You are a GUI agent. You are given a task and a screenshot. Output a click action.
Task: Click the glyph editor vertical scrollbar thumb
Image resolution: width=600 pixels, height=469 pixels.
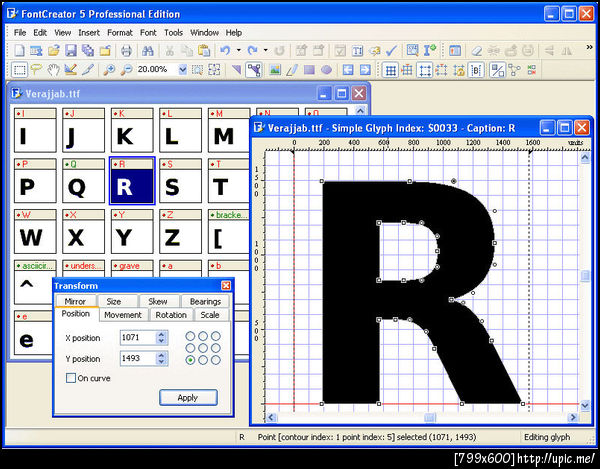(x=585, y=276)
